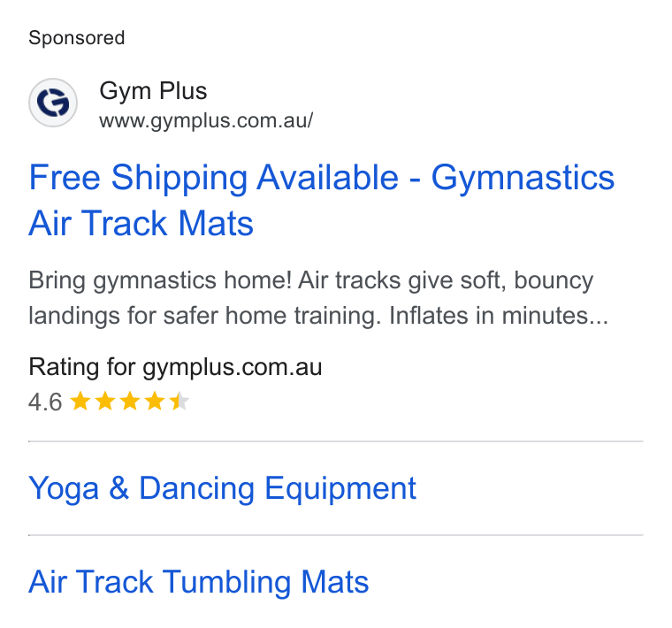Open the Air Track Tumbling Mats sitelink

click(198, 582)
